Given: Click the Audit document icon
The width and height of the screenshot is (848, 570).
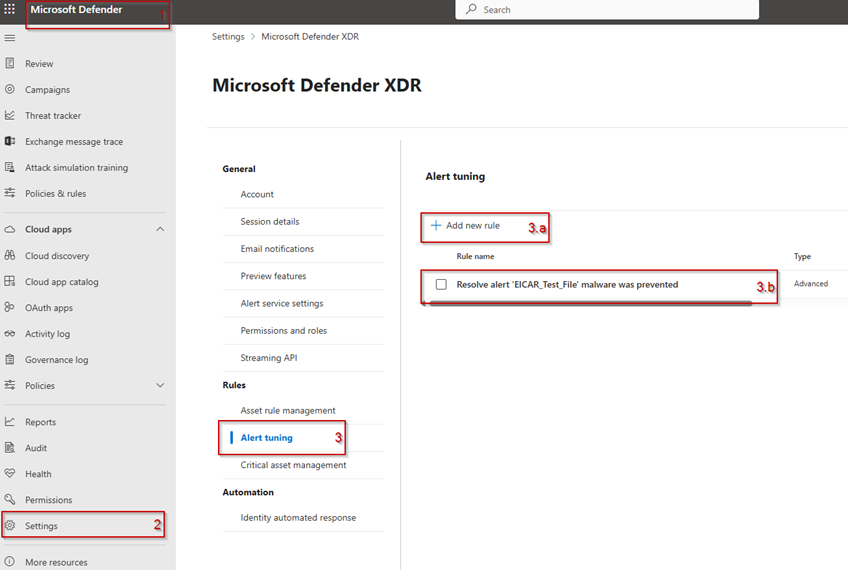Looking at the screenshot, I should click(x=10, y=448).
